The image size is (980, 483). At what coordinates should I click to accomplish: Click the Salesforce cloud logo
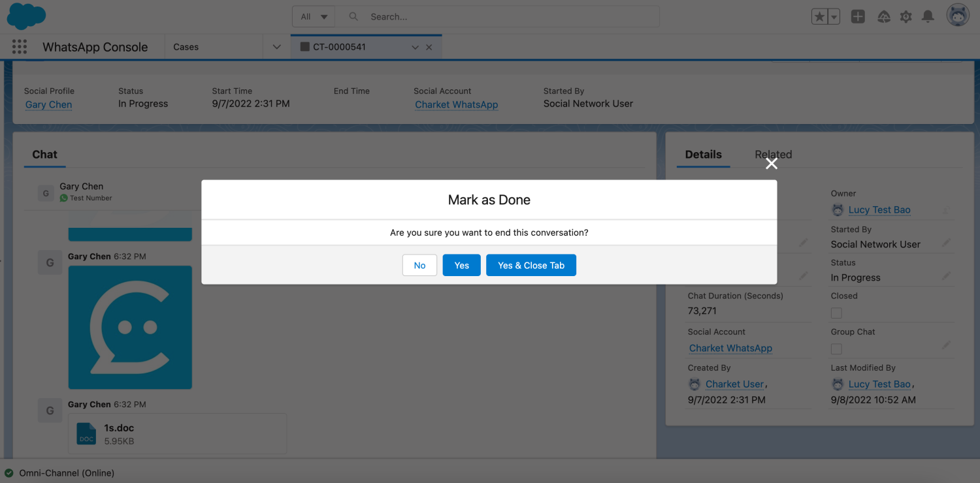tap(26, 16)
